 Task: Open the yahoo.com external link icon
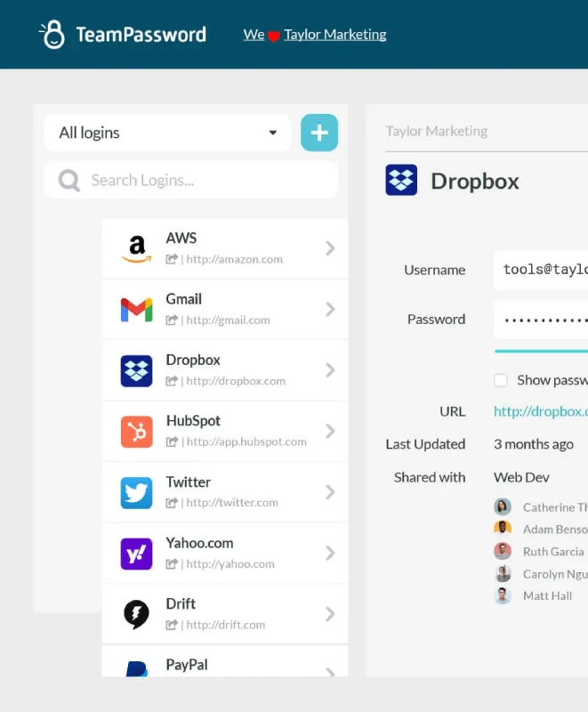pyautogui.click(x=172, y=564)
